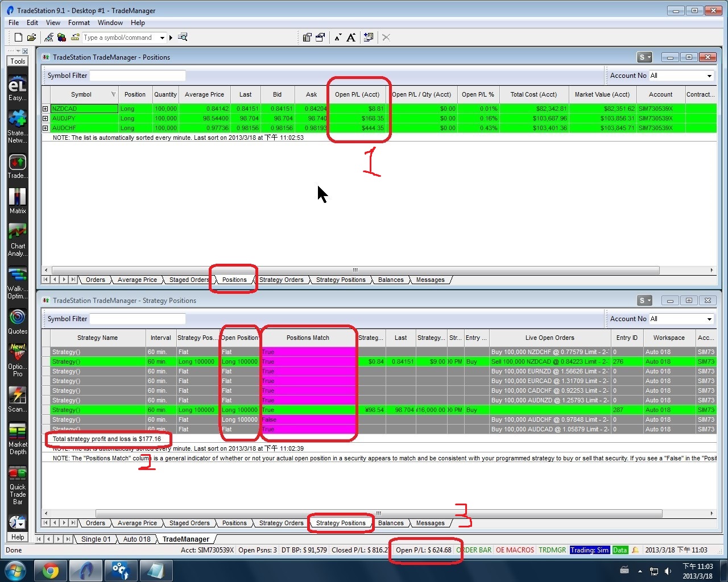This screenshot has width=728, height=582.
Task: Open the Format menu
Action: click(79, 23)
